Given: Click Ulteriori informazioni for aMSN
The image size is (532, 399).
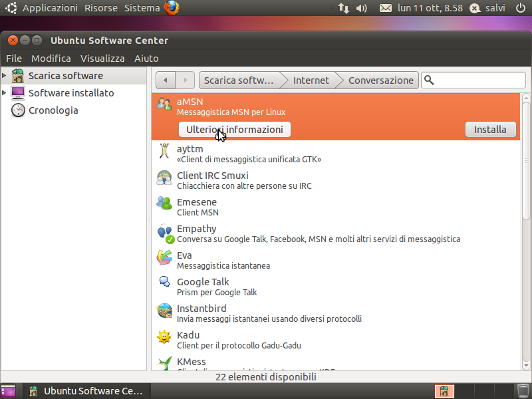Looking at the screenshot, I should (235, 130).
